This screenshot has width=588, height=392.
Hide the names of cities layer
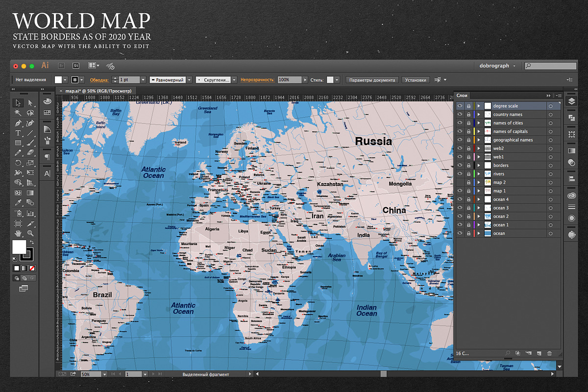(x=460, y=123)
